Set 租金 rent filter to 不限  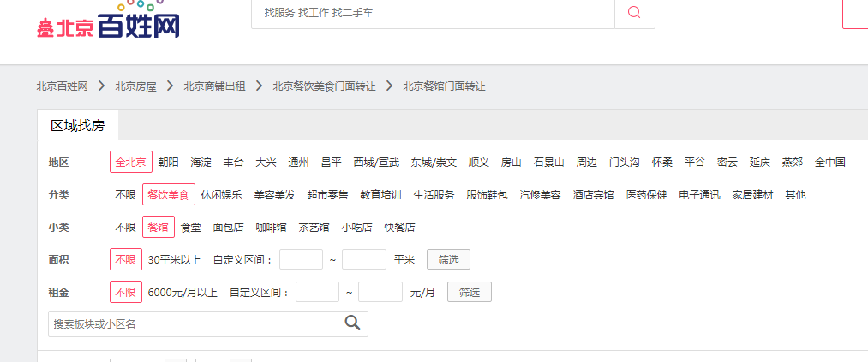[x=126, y=292]
